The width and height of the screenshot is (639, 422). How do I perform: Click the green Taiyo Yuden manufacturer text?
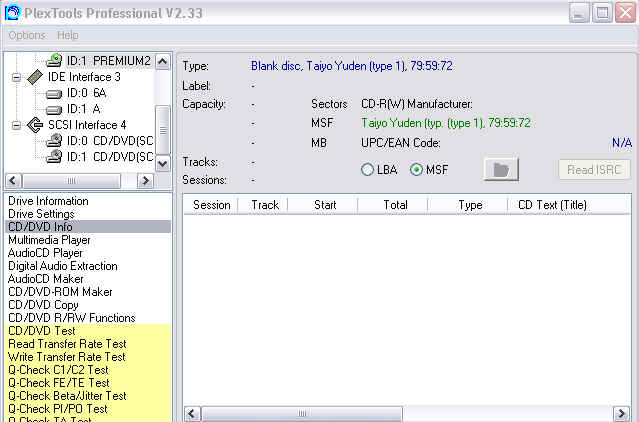point(446,123)
